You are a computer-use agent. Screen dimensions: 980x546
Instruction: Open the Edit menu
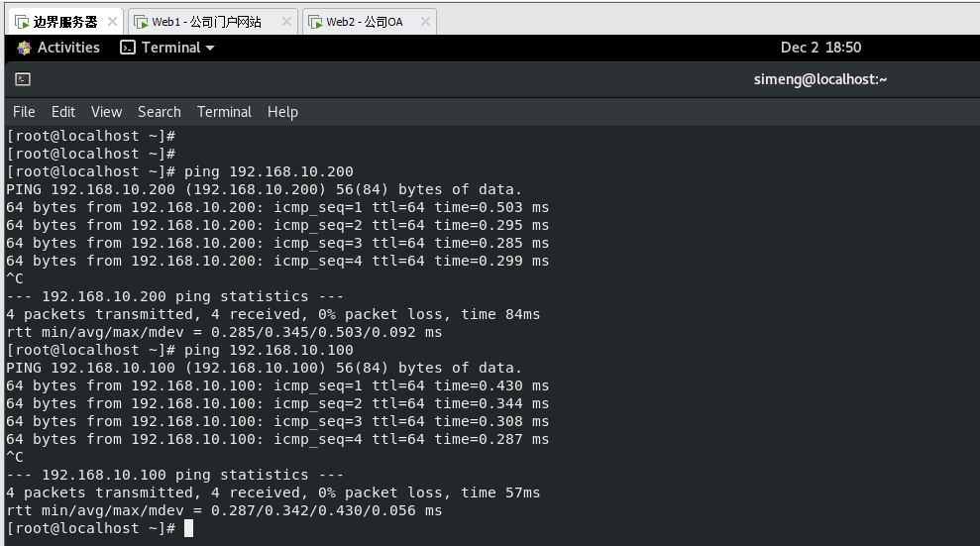click(x=63, y=112)
